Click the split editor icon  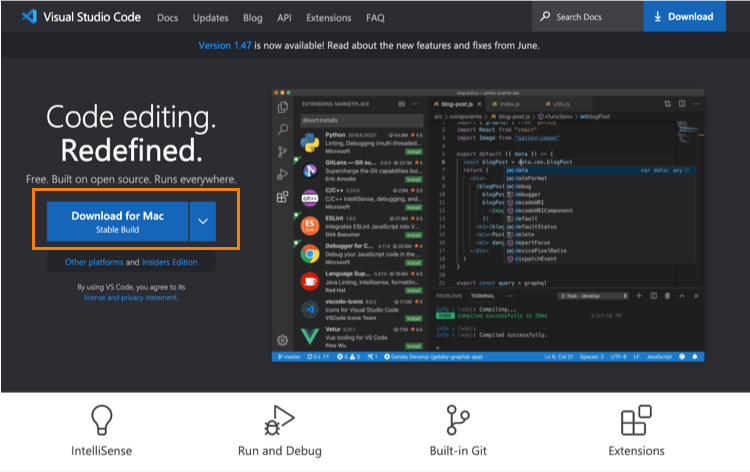click(x=682, y=104)
